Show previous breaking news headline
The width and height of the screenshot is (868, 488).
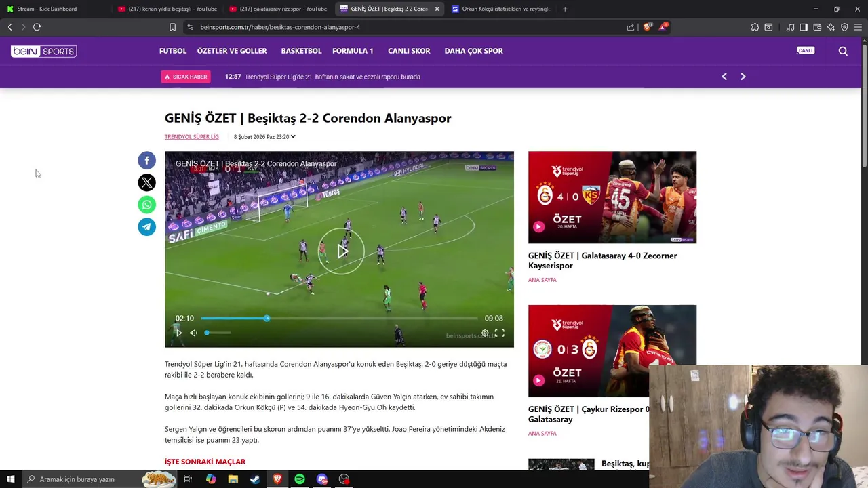tap(724, 77)
